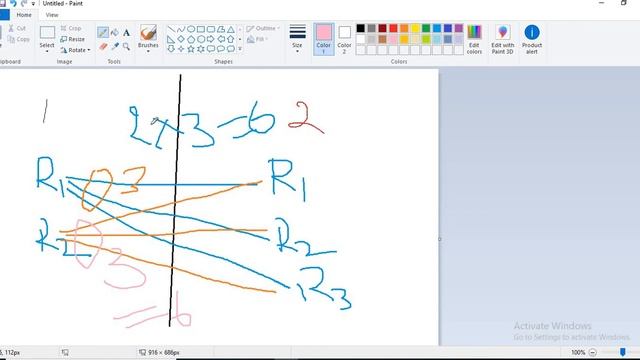Move the zoom slider handle
Viewport: 640px width, 360px height.
click(622, 352)
